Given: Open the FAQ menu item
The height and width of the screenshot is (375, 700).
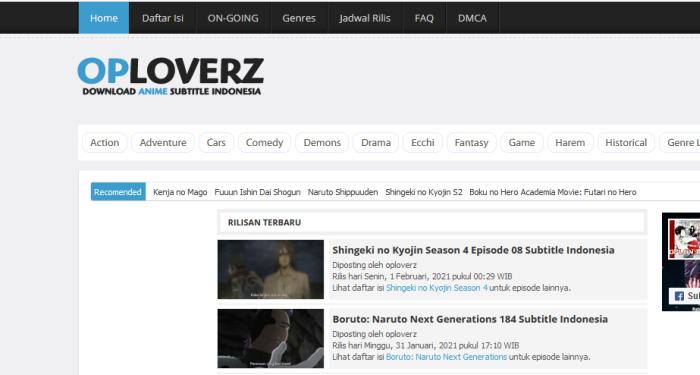Looking at the screenshot, I should click(424, 18).
